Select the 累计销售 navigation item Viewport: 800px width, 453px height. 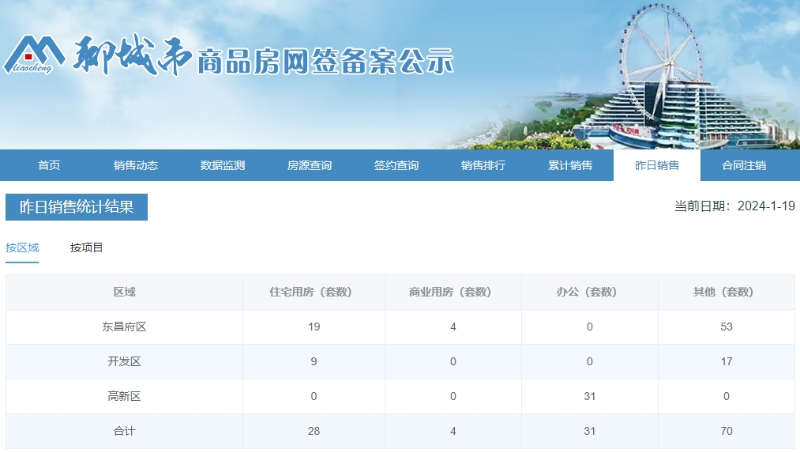(570, 166)
